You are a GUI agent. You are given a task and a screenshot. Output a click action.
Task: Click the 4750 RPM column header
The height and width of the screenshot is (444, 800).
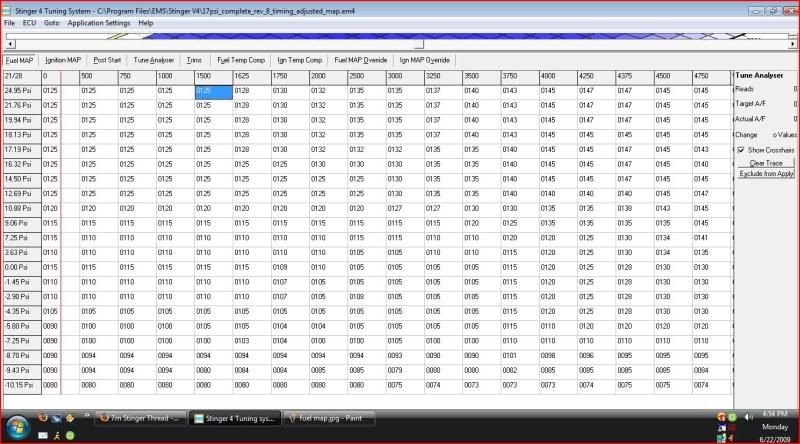(711, 77)
